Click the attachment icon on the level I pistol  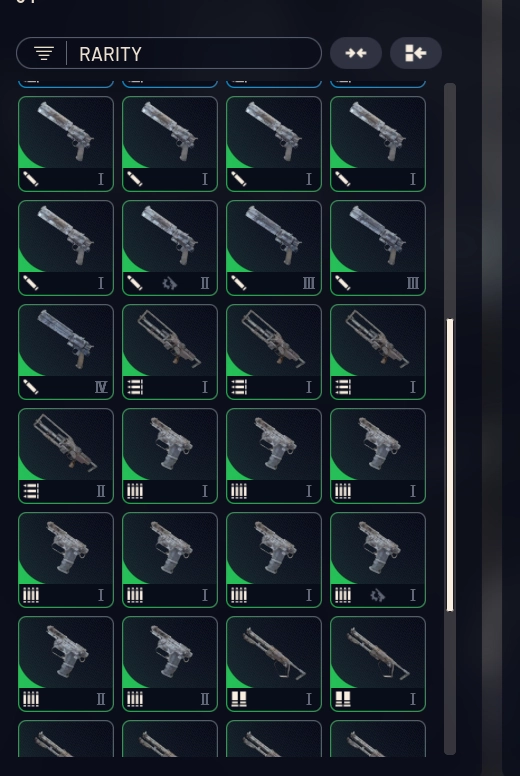click(x=378, y=595)
